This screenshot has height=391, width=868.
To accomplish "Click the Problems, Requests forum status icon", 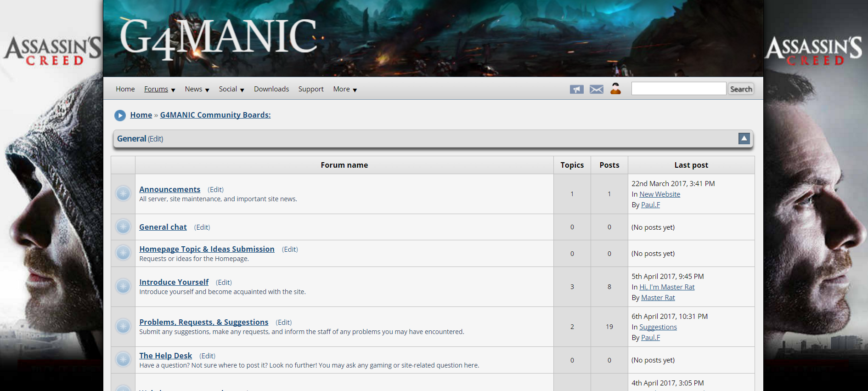I will click(x=123, y=326).
